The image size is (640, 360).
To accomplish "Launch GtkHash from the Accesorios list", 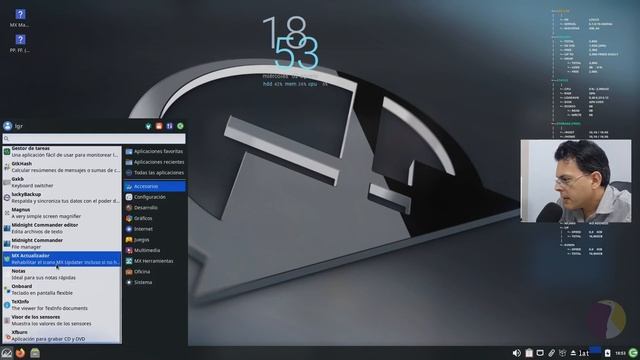I will 62,167.
